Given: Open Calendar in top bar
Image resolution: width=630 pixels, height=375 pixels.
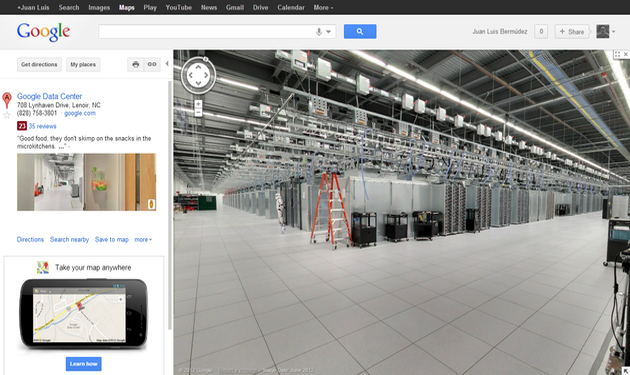Looking at the screenshot, I should [291, 7].
